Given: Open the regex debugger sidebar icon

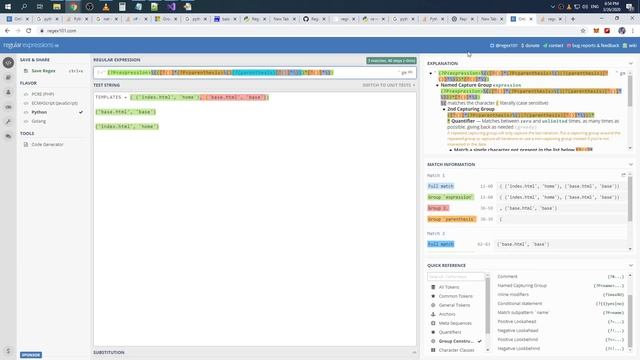Looking at the screenshot, I should 8,107.
